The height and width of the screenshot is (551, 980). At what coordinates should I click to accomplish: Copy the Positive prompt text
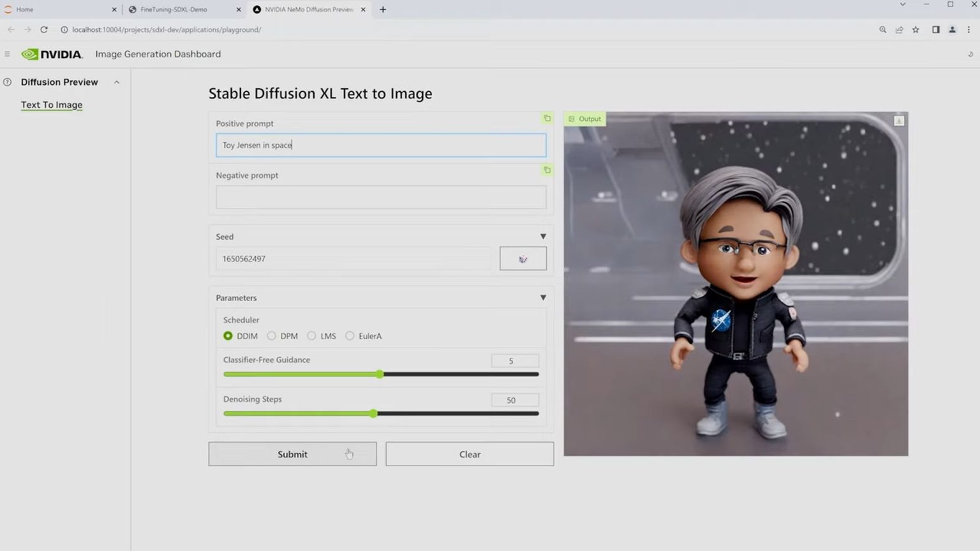pyautogui.click(x=546, y=118)
